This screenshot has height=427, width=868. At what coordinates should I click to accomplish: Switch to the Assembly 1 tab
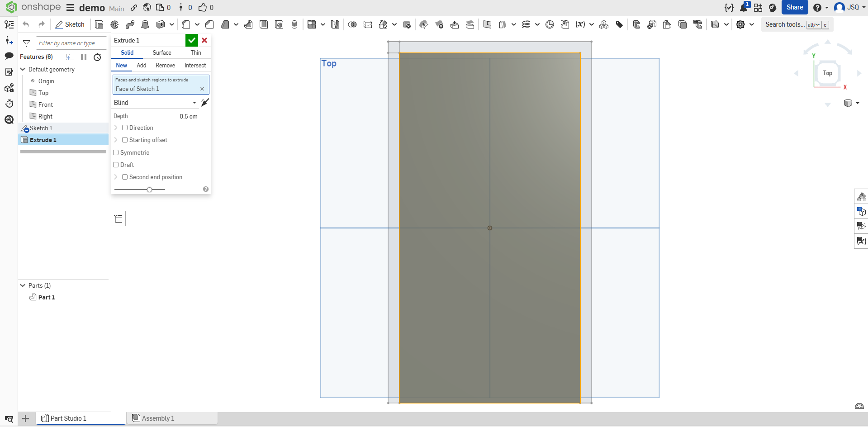(x=172, y=418)
